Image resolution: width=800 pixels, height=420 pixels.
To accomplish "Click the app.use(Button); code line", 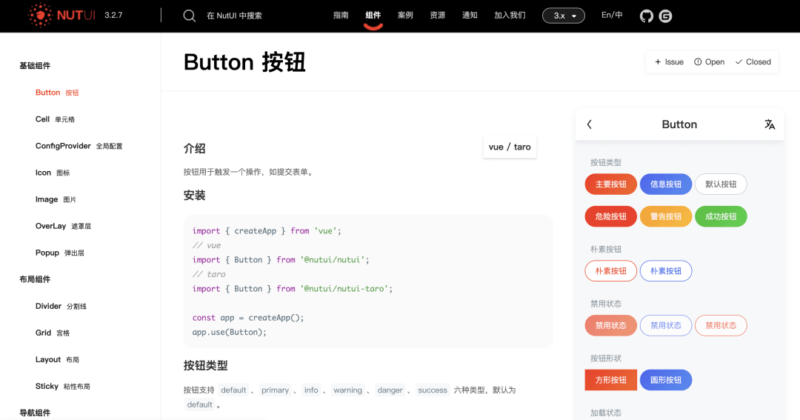I will pyautogui.click(x=229, y=332).
